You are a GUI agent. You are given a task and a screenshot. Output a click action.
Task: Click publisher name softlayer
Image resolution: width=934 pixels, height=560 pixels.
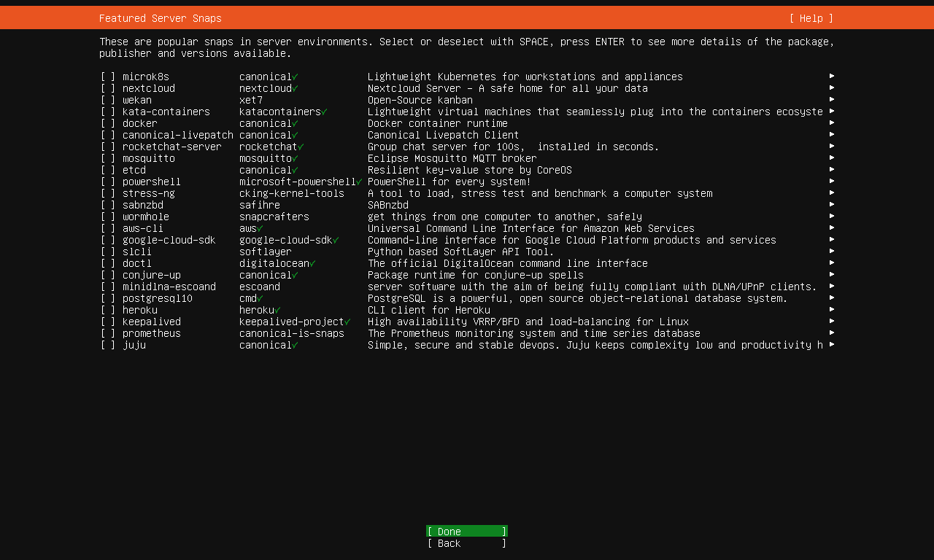click(x=266, y=252)
